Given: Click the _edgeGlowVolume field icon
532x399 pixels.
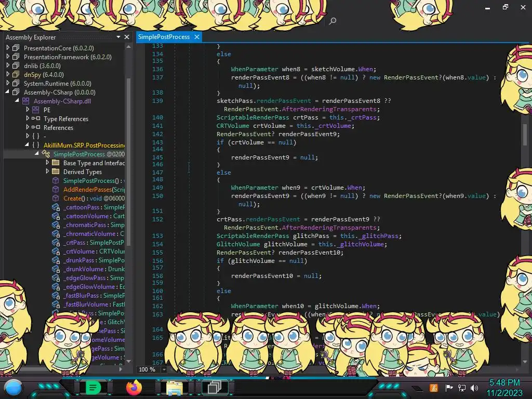Looking at the screenshot, I should 56,286.
